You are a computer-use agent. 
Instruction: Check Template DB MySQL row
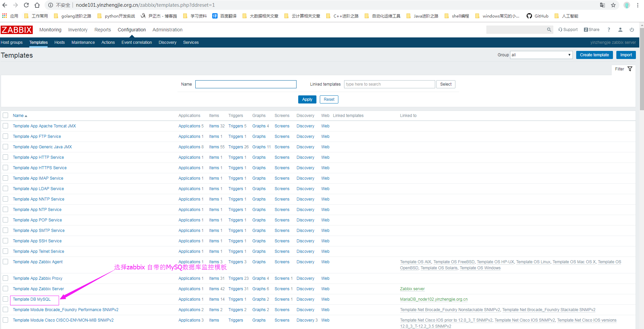point(5,299)
